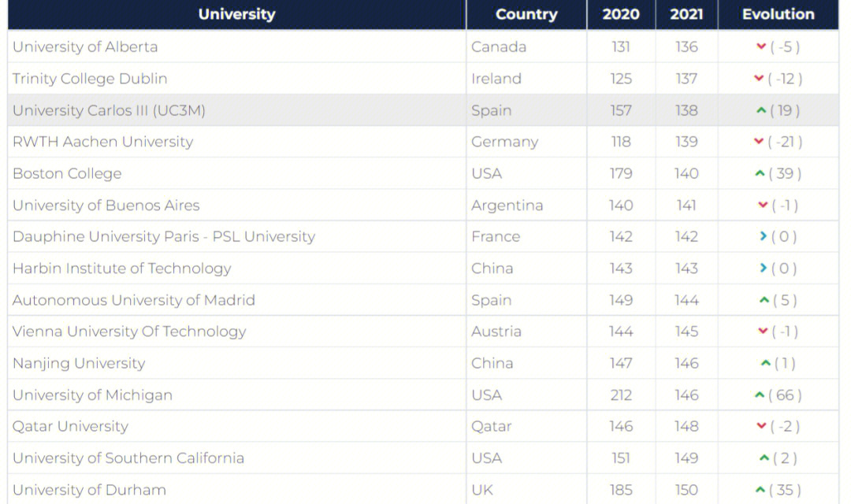Click the green up arrow for University of Michigan
Image resolution: width=851 pixels, height=504 pixels.
[760, 395]
